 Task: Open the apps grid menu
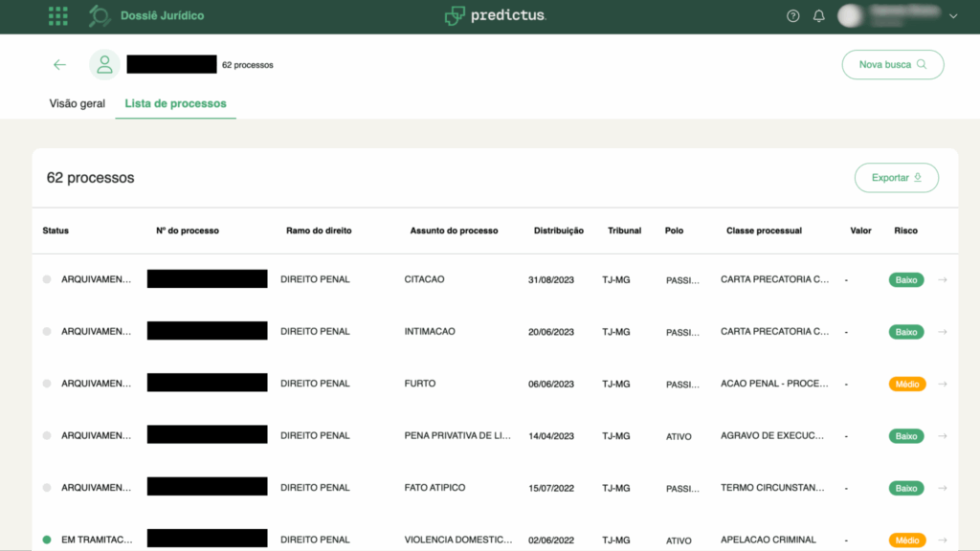tap(57, 15)
